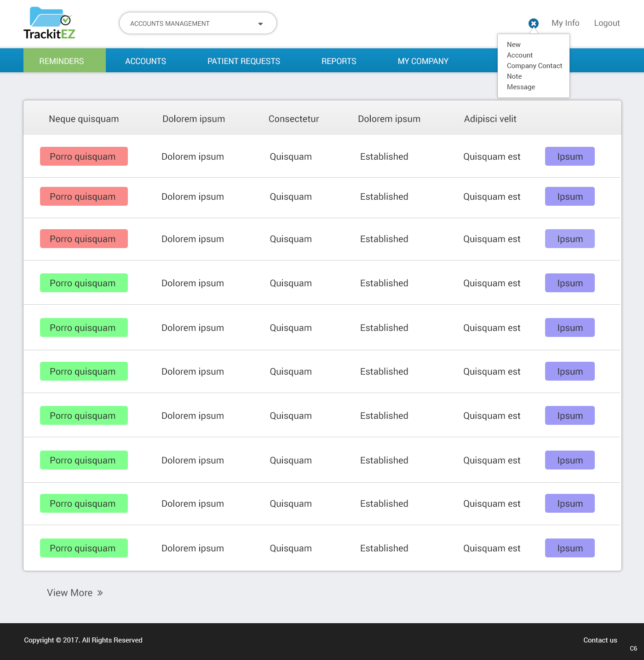Open the My Info link

[565, 23]
